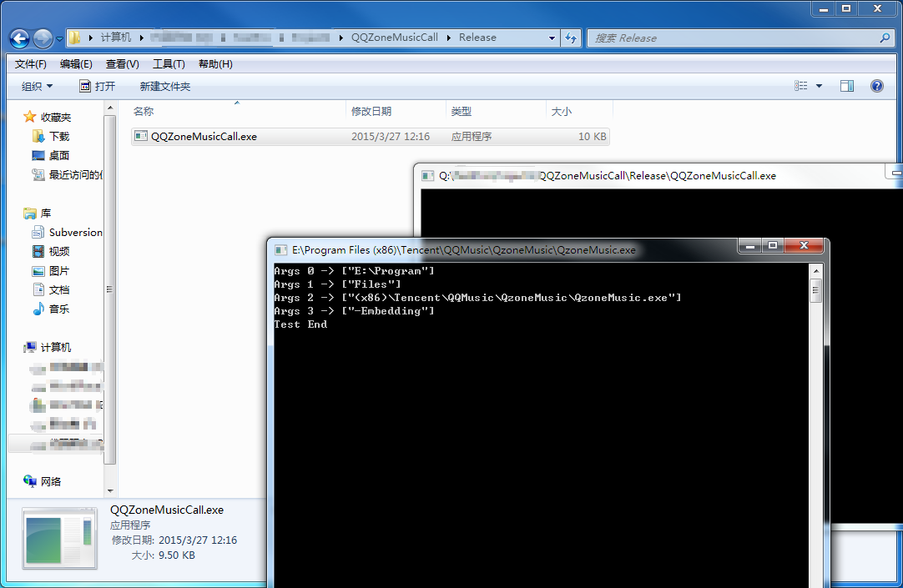Viewport: 903px width, 588px height.
Task: Click the QzoneMusic.exe console title bar icon
Action: [x=280, y=249]
